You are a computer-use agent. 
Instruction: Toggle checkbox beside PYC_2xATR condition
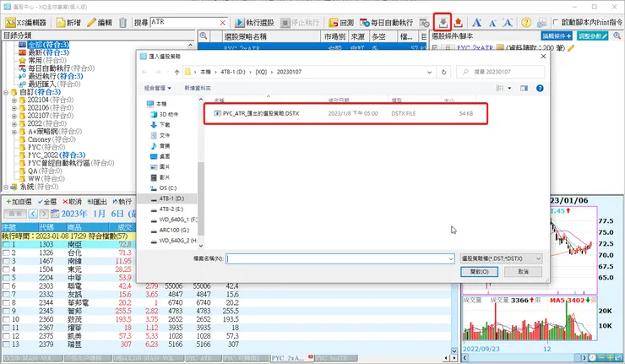[435, 48]
